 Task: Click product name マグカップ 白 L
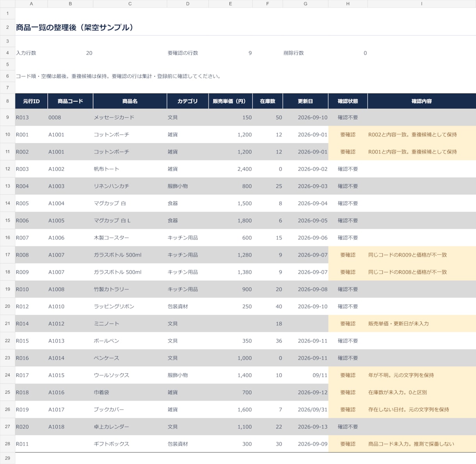(112, 221)
